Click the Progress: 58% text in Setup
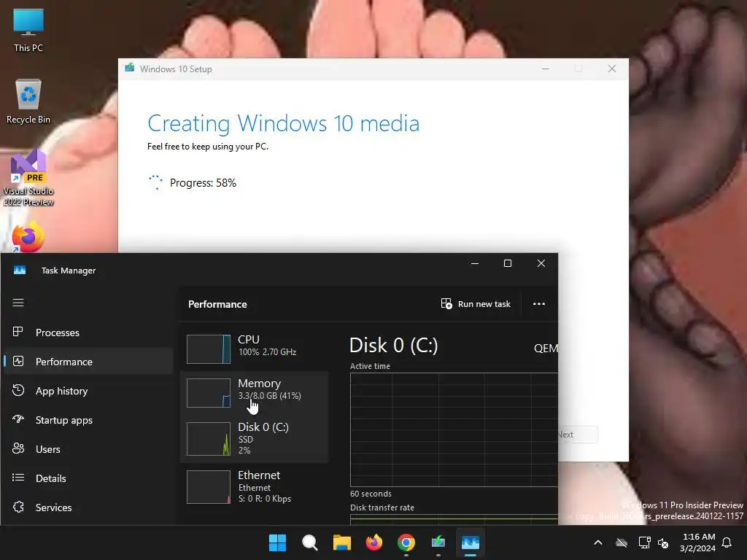 click(203, 183)
